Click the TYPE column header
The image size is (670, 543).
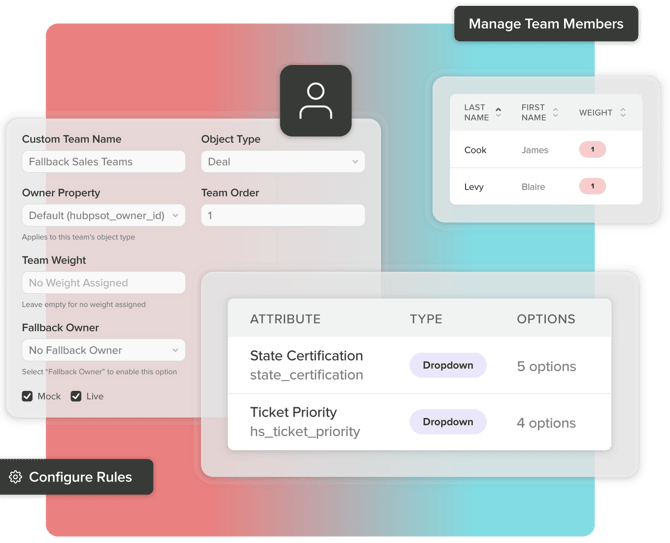426,319
